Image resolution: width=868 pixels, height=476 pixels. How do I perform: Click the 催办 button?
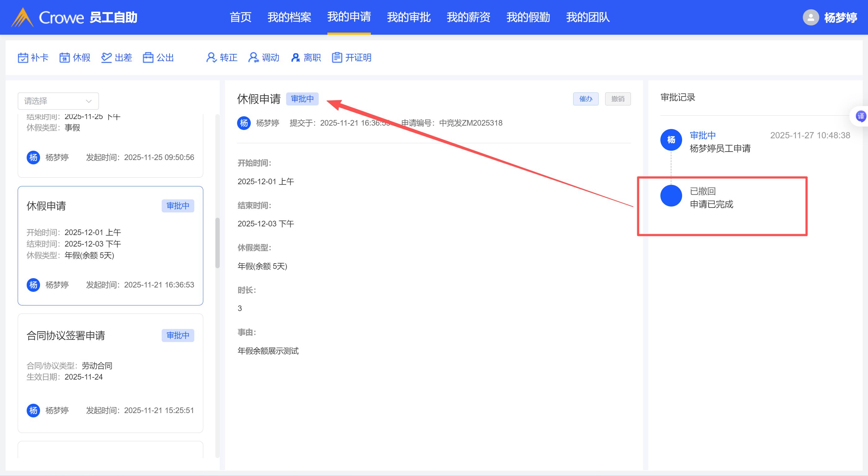(585, 99)
